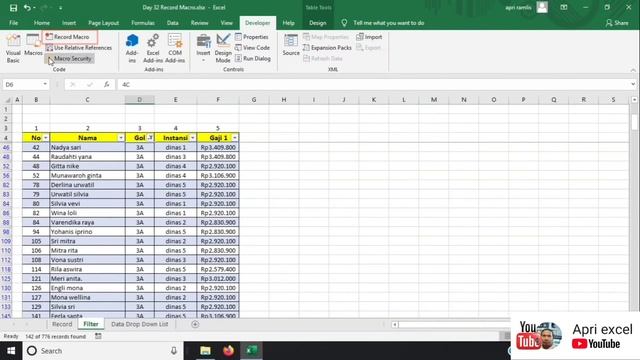The width and height of the screenshot is (640, 360).
Task: Switch to the Review tab
Action: [199, 23]
